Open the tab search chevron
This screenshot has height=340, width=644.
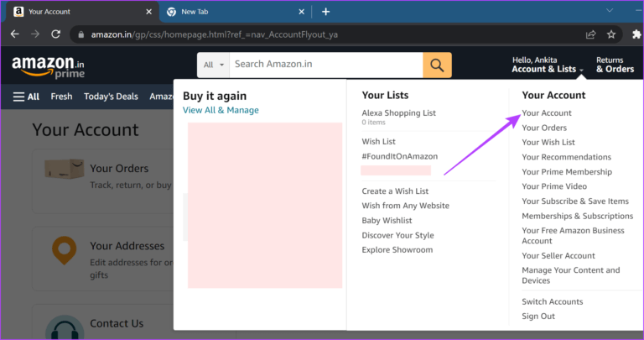click(x=610, y=11)
